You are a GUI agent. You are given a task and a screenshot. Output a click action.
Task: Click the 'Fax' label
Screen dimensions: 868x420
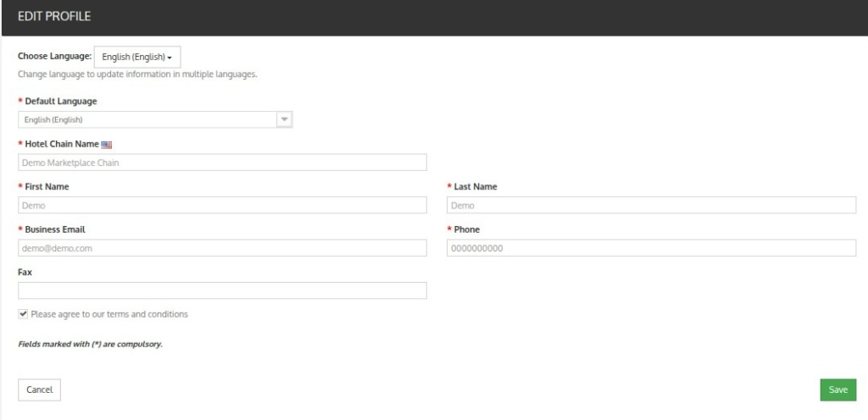click(25, 272)
